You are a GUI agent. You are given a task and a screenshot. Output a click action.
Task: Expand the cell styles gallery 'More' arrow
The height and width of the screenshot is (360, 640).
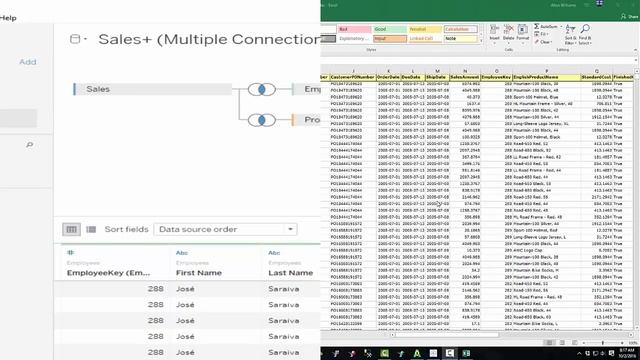[481, 41]
